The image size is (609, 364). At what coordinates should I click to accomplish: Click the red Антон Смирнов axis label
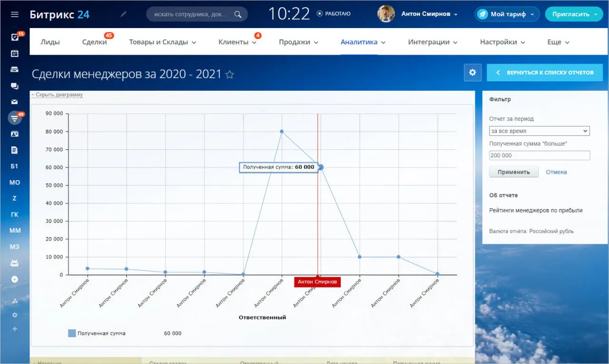pos(317,282)
